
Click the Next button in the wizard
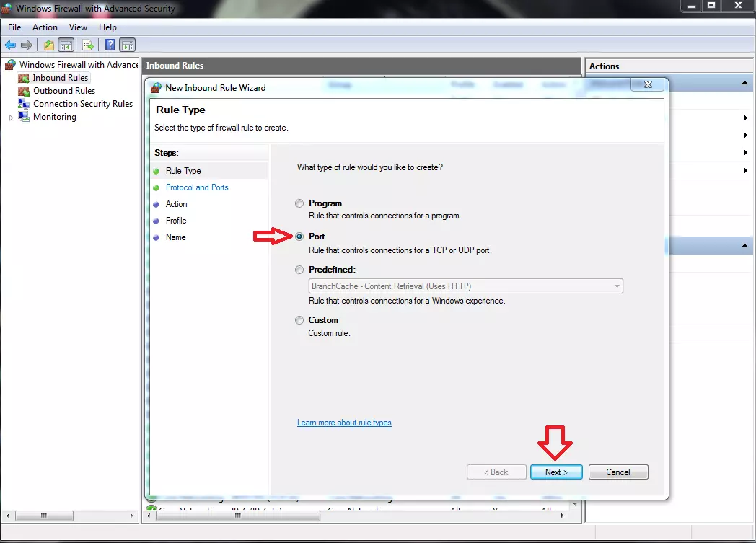[556, 472]
